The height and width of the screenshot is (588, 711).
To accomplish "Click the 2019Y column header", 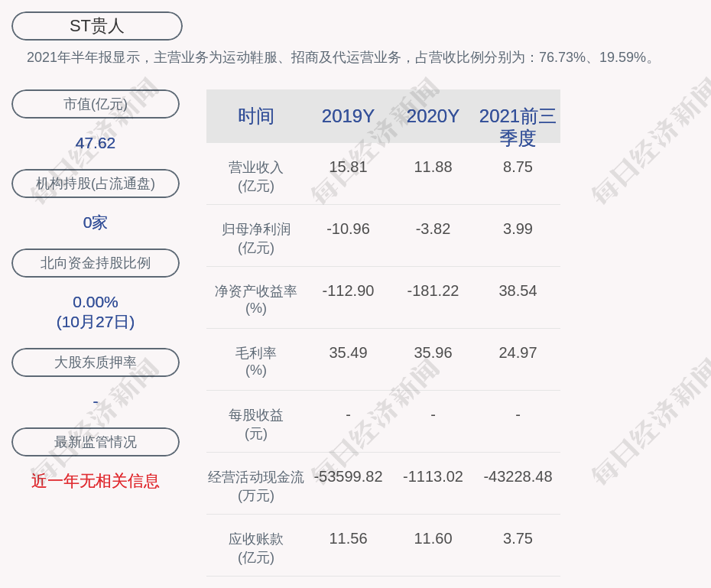I will 349,116.
